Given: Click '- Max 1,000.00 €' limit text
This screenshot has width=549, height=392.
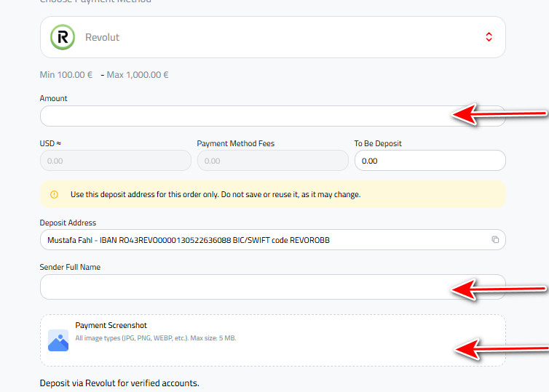Looking at the screenshot, I should pos(135,75).
